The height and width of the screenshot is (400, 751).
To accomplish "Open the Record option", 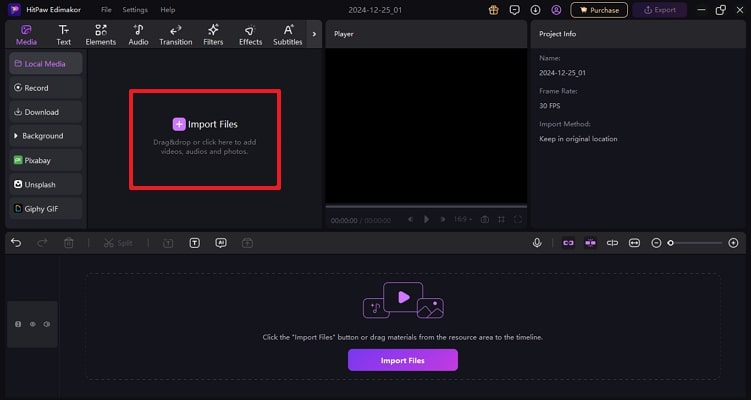I will coord(46,88).
